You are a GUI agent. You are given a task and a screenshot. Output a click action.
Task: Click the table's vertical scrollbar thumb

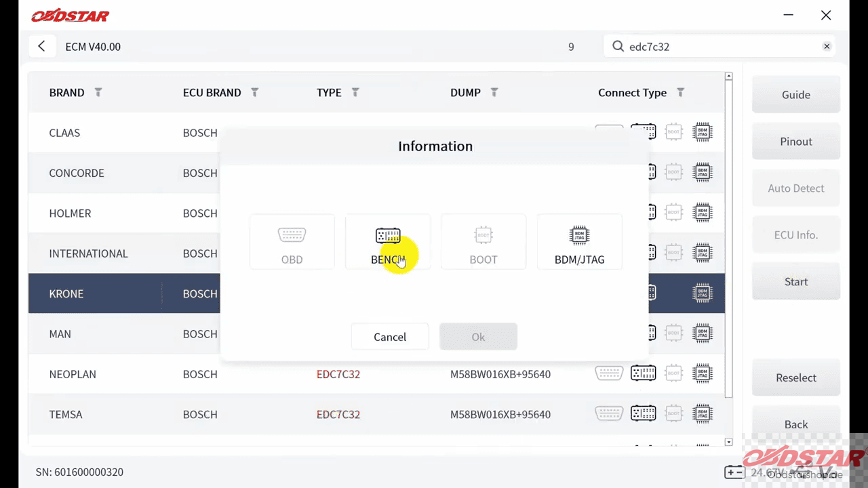point(729,239)
